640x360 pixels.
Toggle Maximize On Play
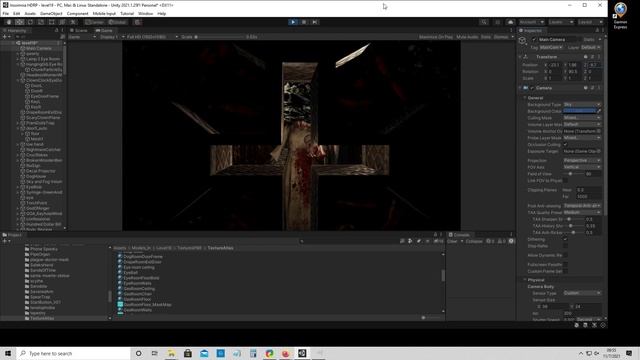click(x=436, y=37)
